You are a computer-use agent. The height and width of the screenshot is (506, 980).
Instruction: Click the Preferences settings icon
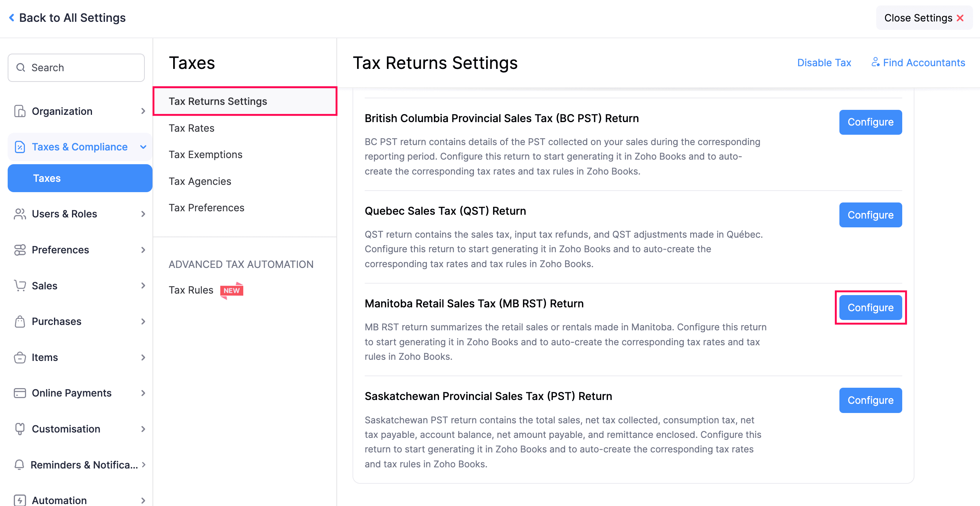(20, 250)
